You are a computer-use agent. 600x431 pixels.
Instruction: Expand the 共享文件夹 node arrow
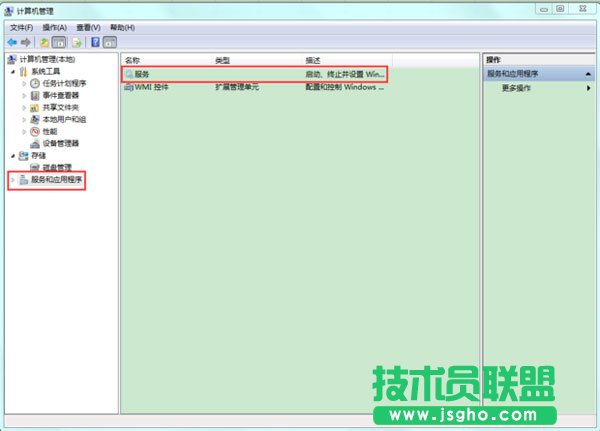(24, 108)
